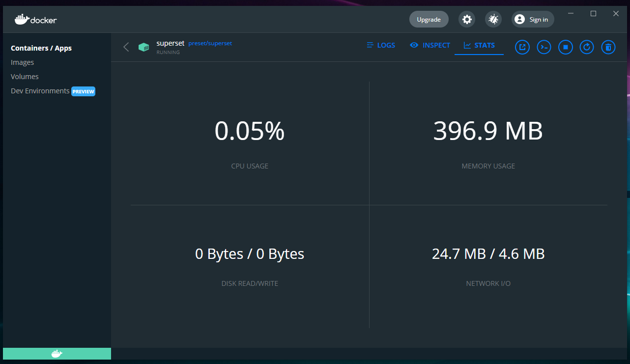Maximize the Docker Desktop window
The width and height of the screenshot is (630, 364).
(x=593, y=14)
